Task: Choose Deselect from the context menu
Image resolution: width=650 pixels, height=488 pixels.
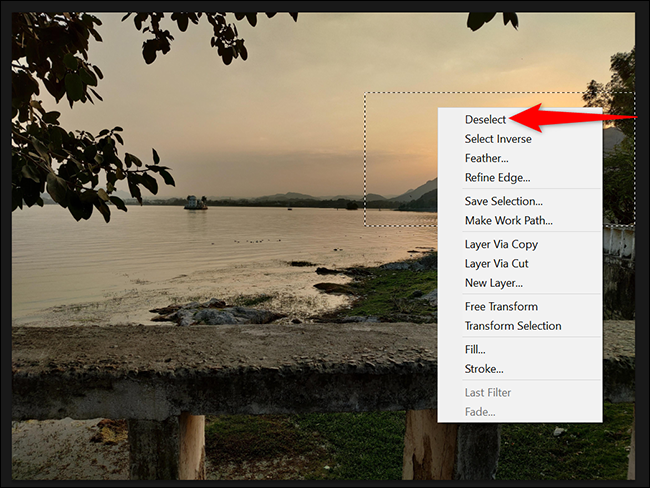Action: pos(485,120)
